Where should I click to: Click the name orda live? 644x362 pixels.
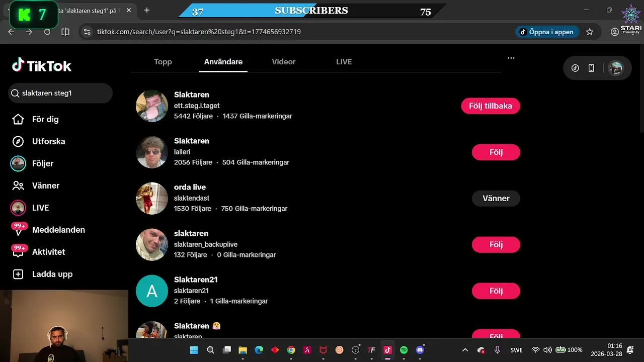[x=190, y=187]
